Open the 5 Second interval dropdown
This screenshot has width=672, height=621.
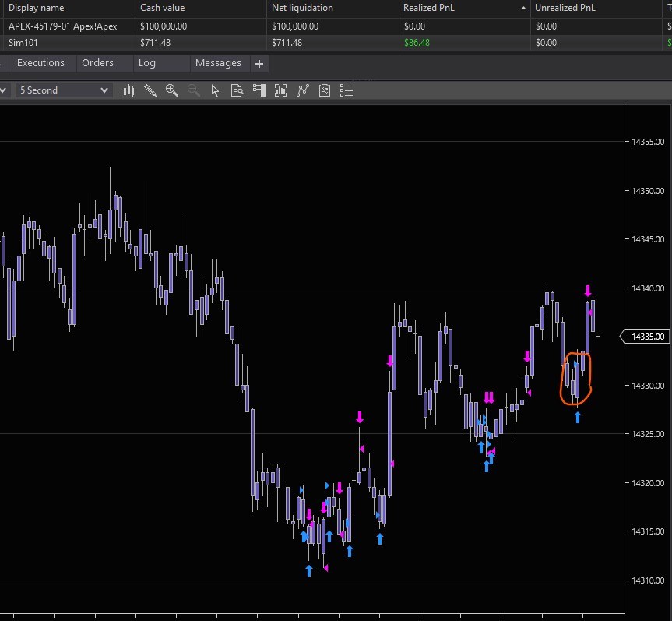pyautogui.click(x=64, y=90)
